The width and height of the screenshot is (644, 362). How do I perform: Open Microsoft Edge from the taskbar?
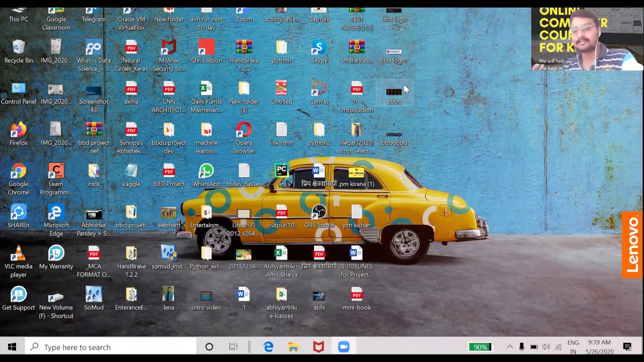pyautogui.click(x=269, y=347)
